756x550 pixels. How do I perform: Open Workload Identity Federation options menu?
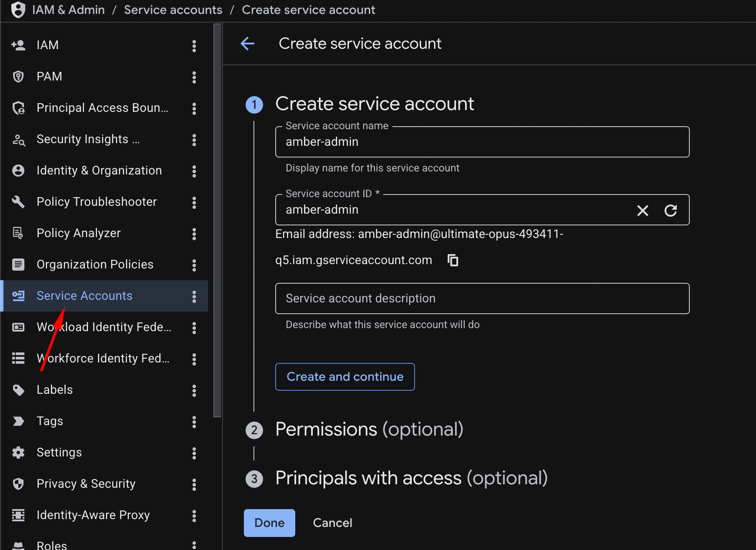(194, 328)
